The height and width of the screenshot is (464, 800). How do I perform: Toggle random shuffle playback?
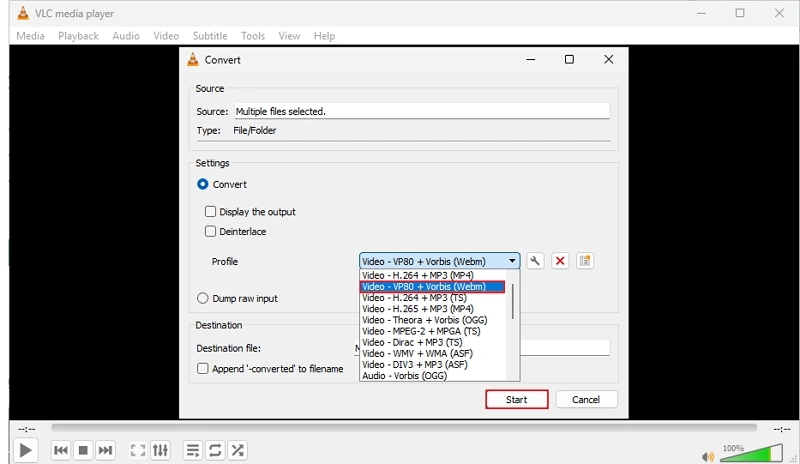click(x=238, y=450)
